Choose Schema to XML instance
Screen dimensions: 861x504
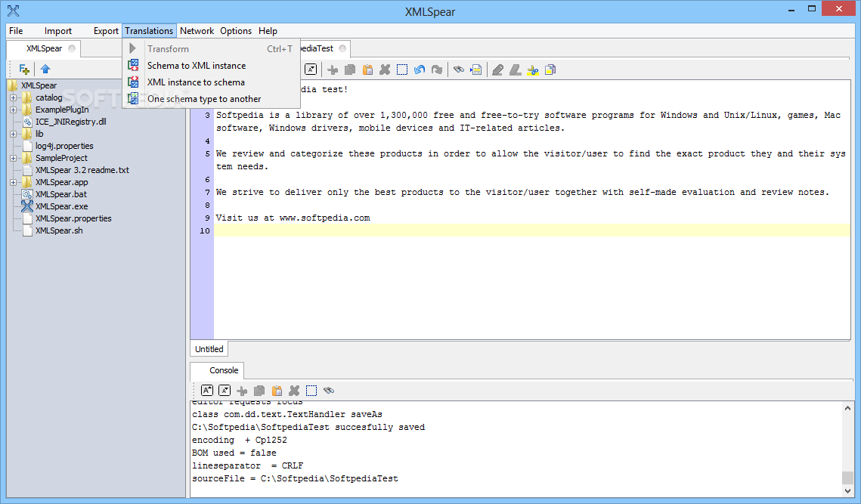[212, 65]
